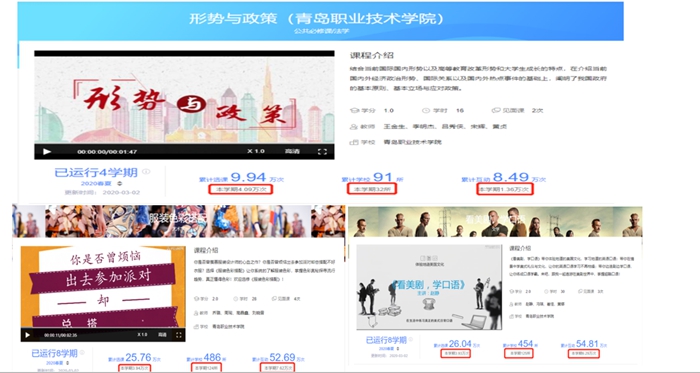Click the 本学期1.36万次 interaction stat

[504, 189]
